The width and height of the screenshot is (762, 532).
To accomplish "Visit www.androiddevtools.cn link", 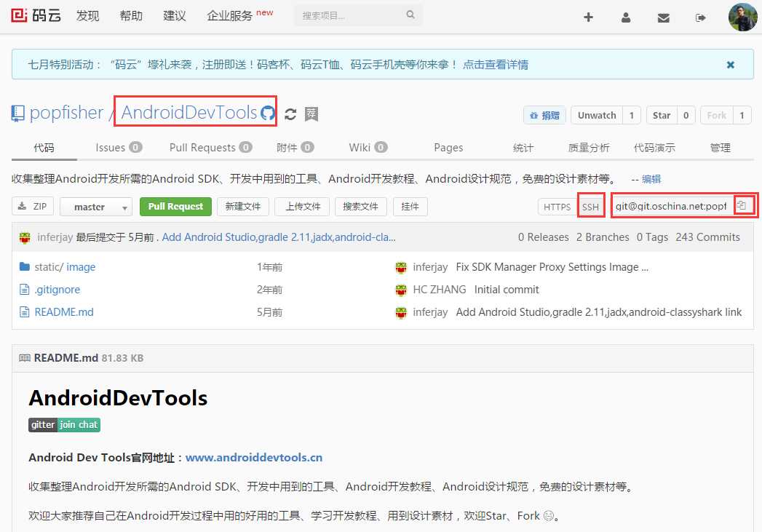I will point(254,458).
